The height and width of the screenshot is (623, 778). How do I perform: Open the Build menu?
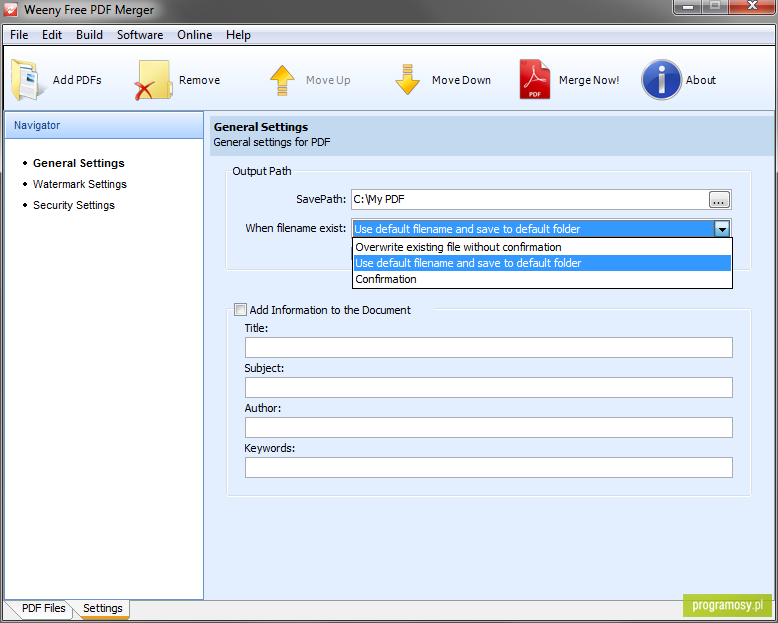click(89, 35)
